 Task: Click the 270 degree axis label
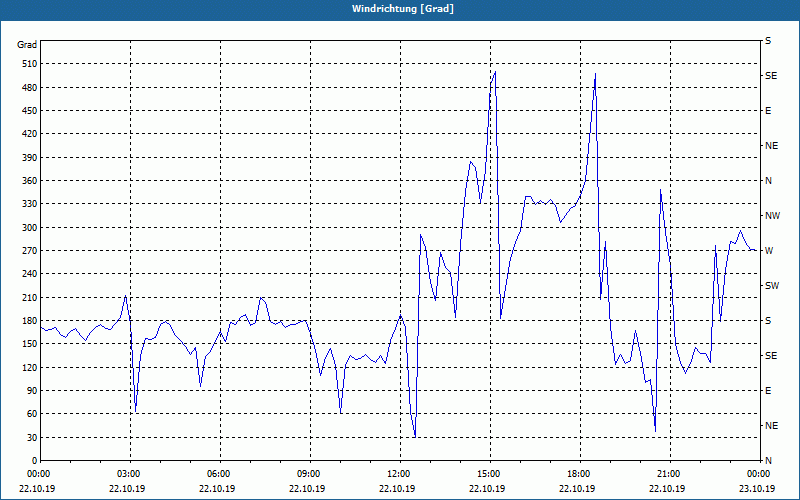[x=30, y=251]
